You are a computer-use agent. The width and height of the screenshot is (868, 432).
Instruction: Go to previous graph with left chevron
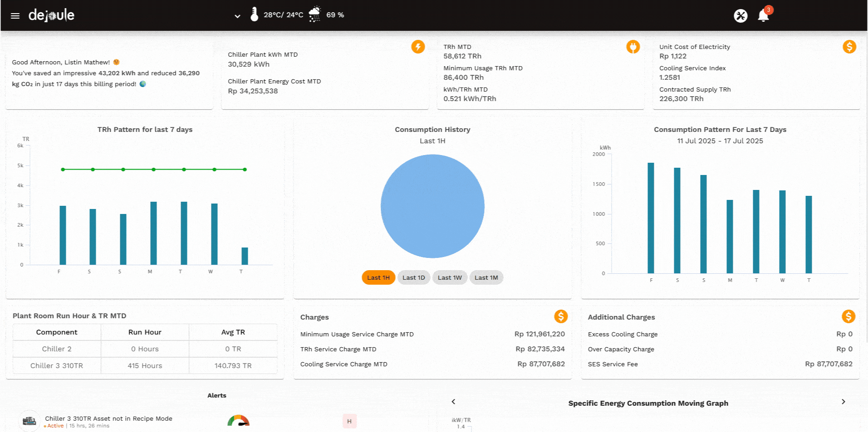(x=453, y=402)
